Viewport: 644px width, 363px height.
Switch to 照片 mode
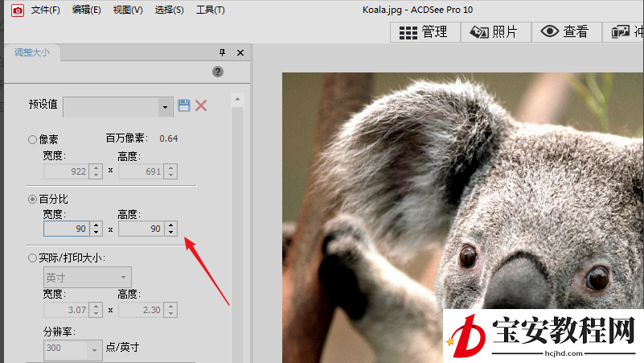tap(496, 32)
